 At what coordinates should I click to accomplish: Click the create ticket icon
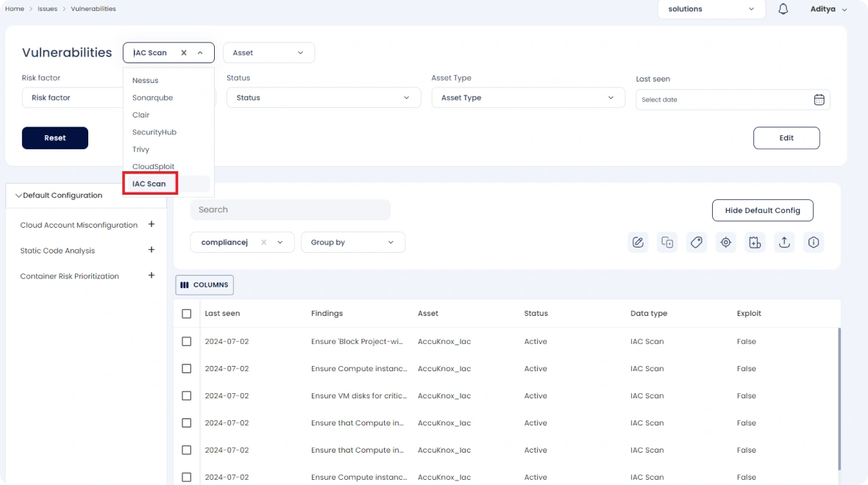point(755,242)
